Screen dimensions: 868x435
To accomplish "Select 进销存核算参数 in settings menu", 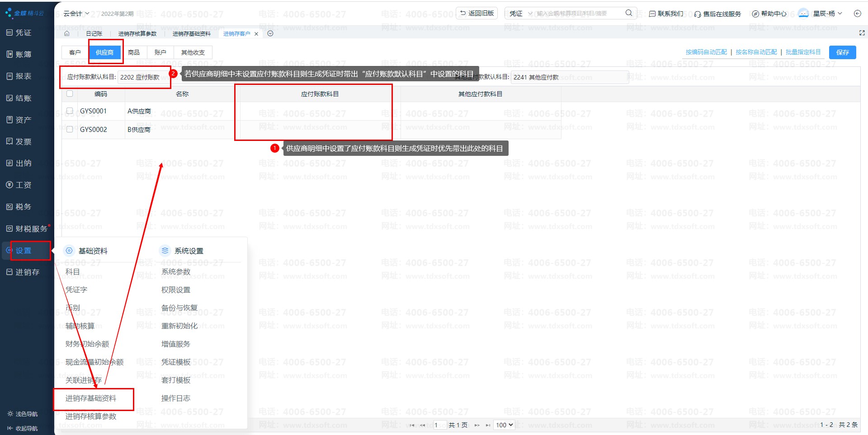I will point(91,416).
